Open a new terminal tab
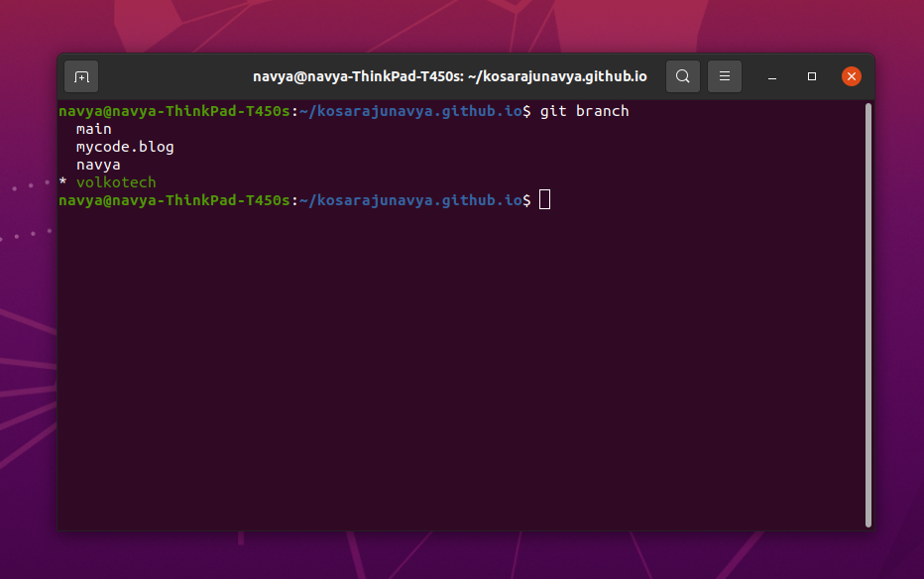The image size is (924, 579). pyautogui.click(x=80, y=76)
